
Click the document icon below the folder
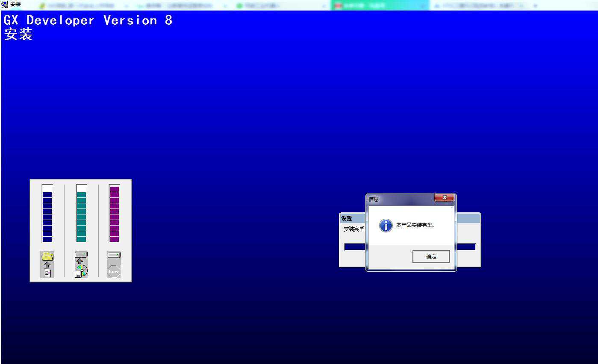tap(47, 273)
